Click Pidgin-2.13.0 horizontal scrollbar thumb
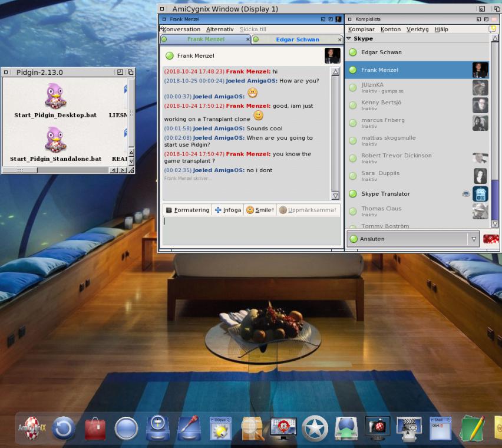Image resolution: width=502 pixels, height=448 pixels. (x=20, y=170)
